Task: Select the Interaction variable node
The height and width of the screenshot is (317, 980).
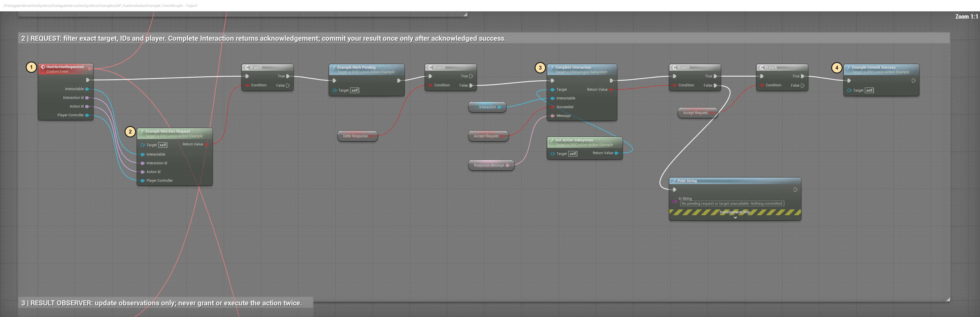Action: [x=487, y=107]
